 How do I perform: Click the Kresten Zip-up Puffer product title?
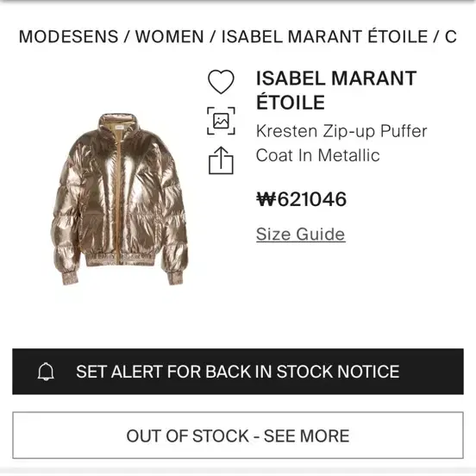tap(341, 131)
